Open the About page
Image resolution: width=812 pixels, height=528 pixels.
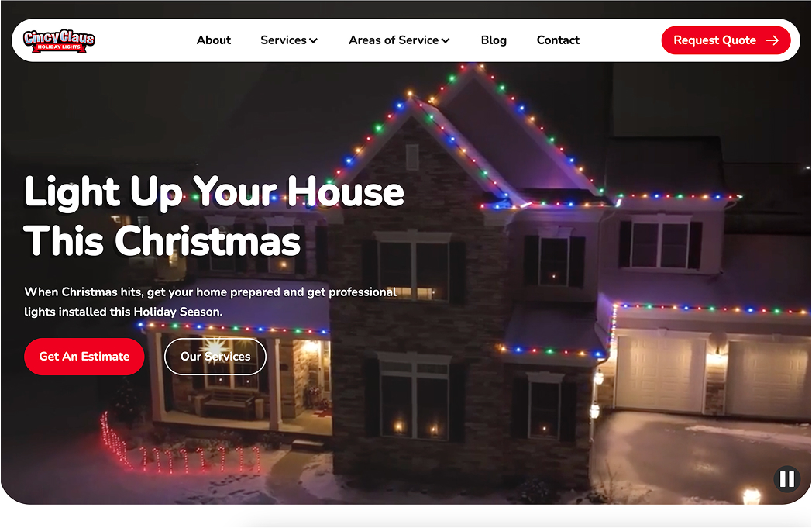(213, 40)
